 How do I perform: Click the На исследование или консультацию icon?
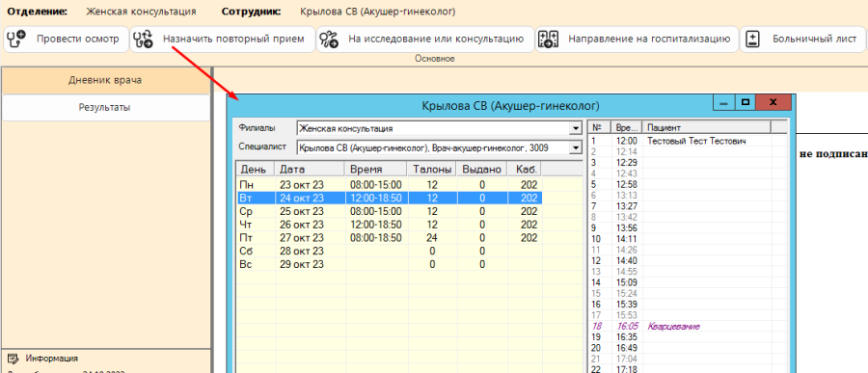pyautogui.click(x=330, y=40)
